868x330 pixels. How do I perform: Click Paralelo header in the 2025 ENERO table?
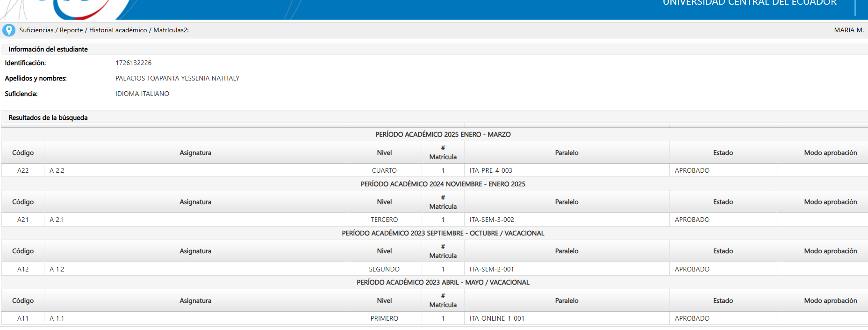[567, 153]
